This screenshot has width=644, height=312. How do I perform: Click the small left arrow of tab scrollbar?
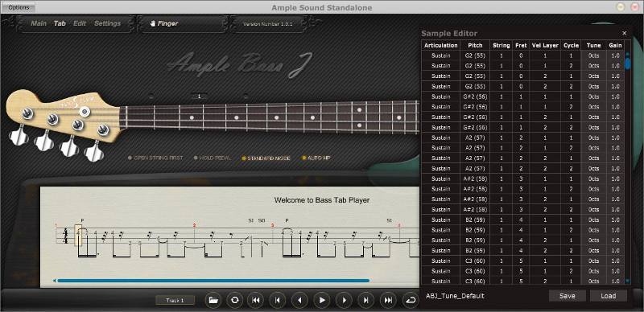click(x=54, y=281)
